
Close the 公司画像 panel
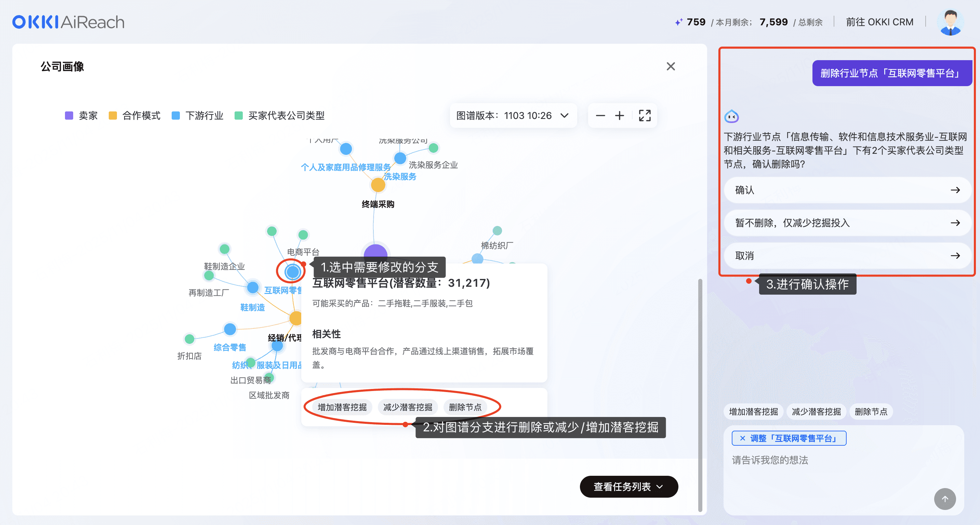671,67
